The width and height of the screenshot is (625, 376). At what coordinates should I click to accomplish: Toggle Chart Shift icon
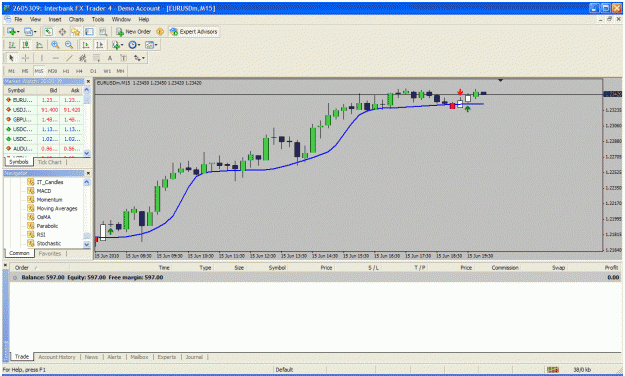99,45
